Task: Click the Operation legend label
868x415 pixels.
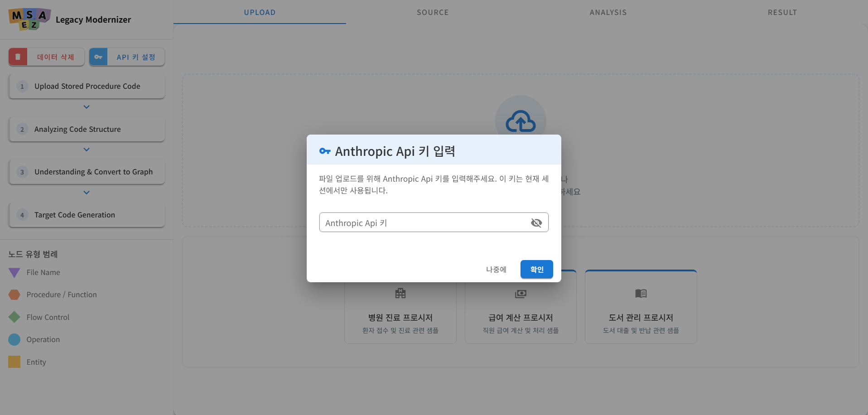Action: click(43, 339)
